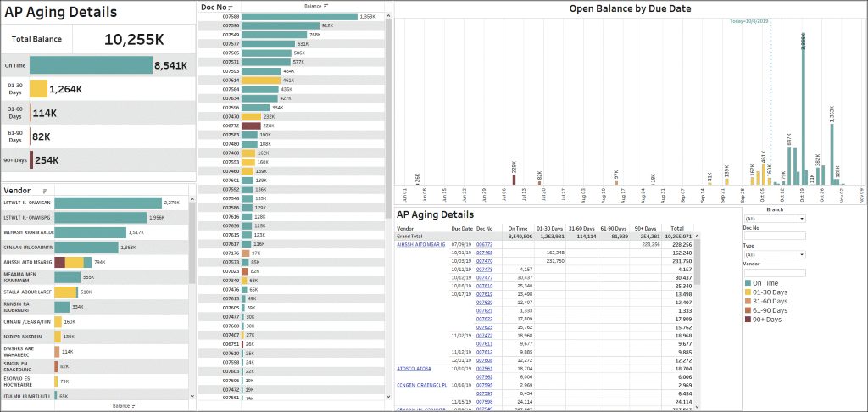Viewport: 868px width, 412px height.
Task: Open vendor link CCNGEN C RAENGCL PL
Action: (x=422, y=384)
